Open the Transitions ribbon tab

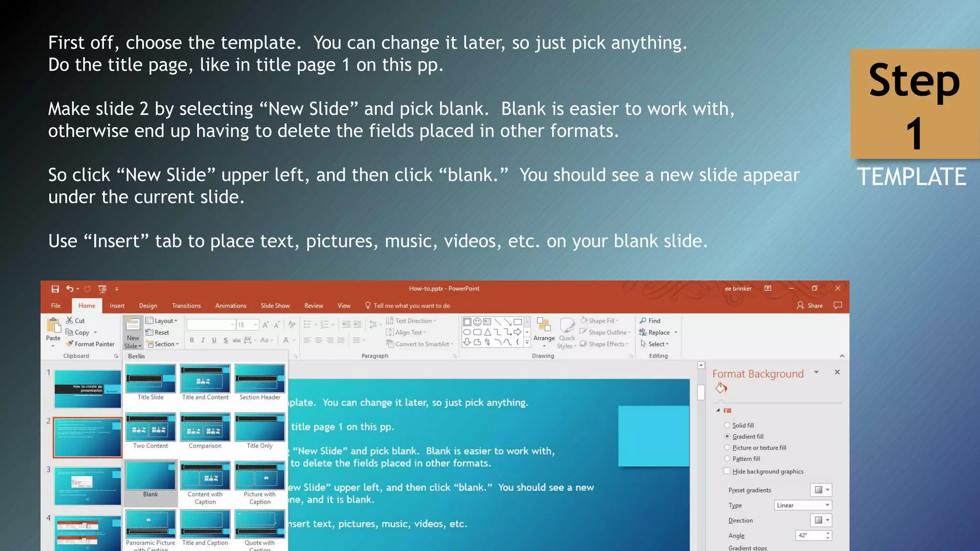(x=186, y=306)
